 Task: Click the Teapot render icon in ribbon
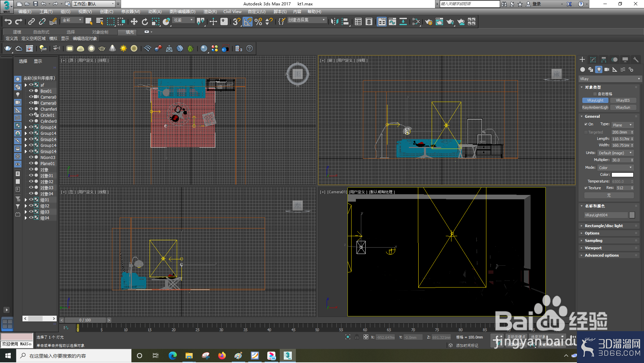pyautogui.click(x=8, y=49)
